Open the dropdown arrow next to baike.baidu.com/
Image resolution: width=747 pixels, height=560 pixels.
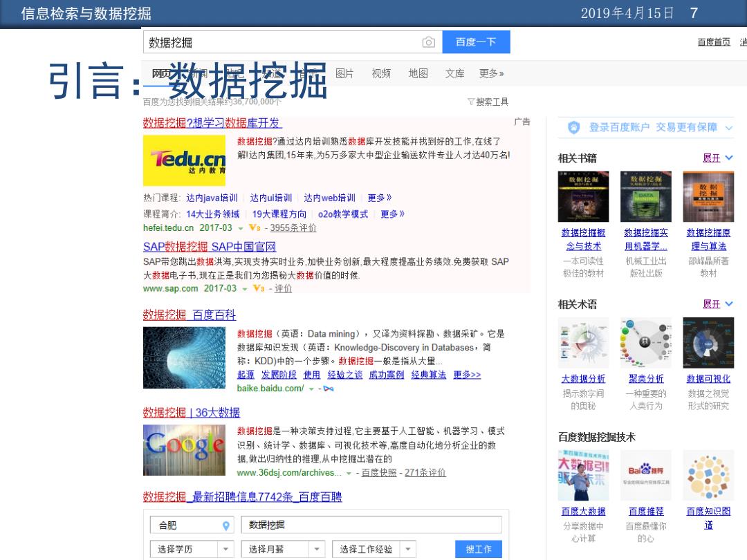(x=311, y=389)
